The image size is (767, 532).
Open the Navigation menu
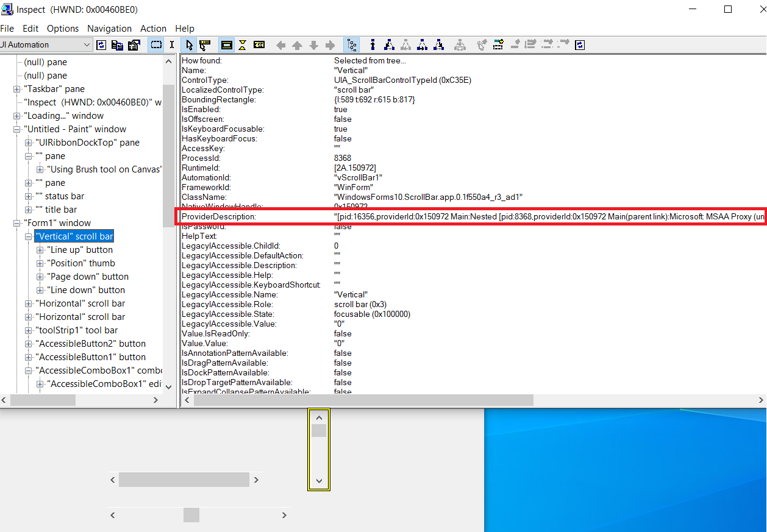(109, 29)
